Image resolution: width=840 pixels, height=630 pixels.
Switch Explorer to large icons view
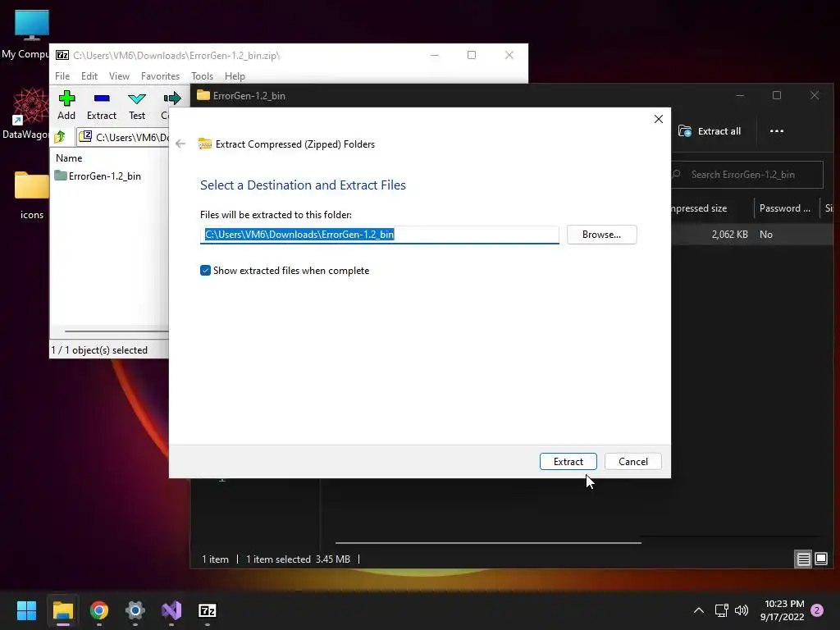(820, 559)
